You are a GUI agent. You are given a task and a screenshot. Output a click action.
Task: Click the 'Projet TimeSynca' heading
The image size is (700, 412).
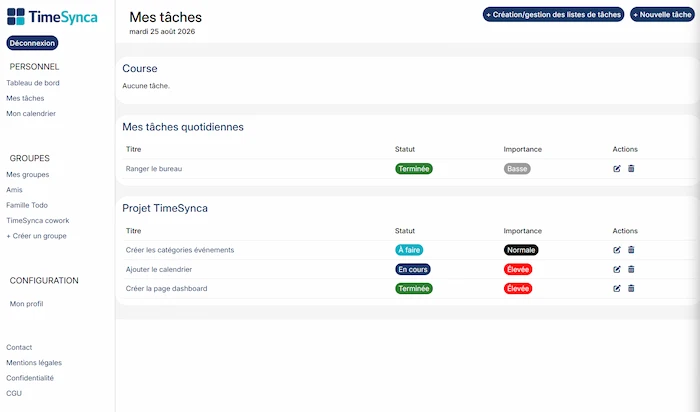(165, 208)
